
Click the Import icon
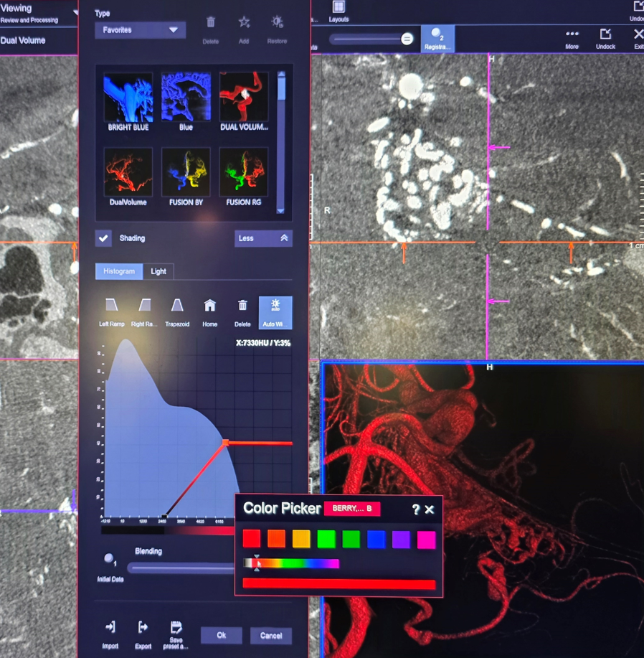[x=110, y=629]
